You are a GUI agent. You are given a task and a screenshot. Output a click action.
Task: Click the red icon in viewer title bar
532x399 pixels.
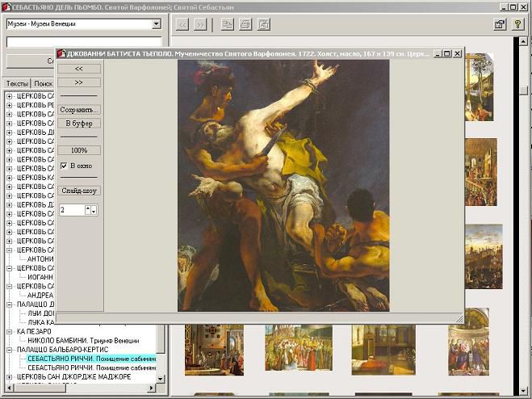(x=61, y=53)
